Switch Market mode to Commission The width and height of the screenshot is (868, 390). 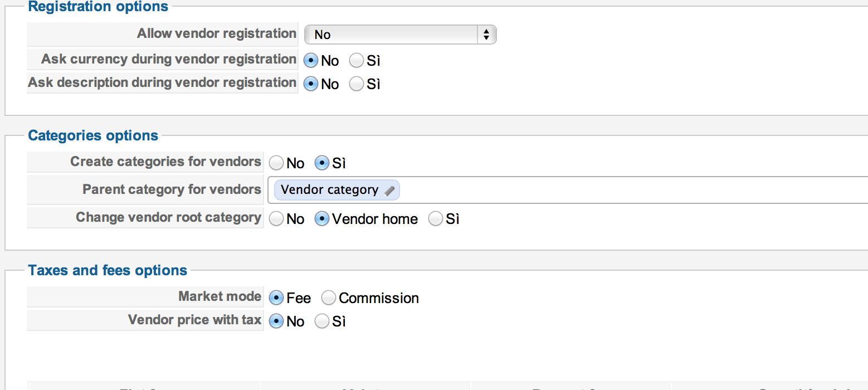click(329, 298)
